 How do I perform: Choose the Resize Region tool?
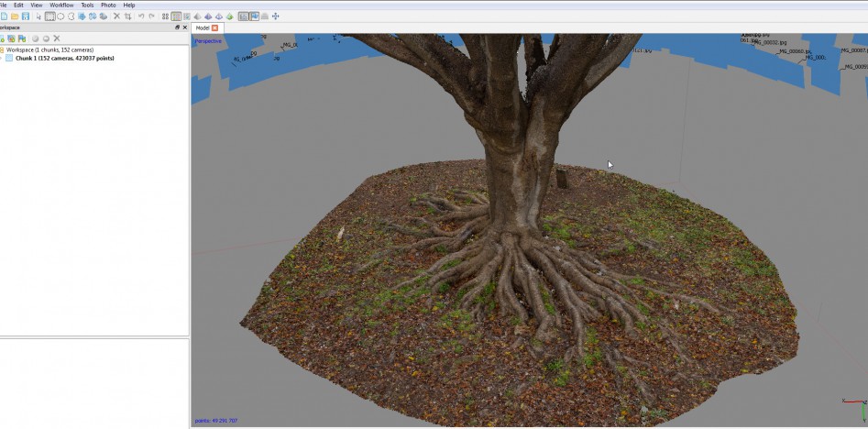[x=93, y=16]
